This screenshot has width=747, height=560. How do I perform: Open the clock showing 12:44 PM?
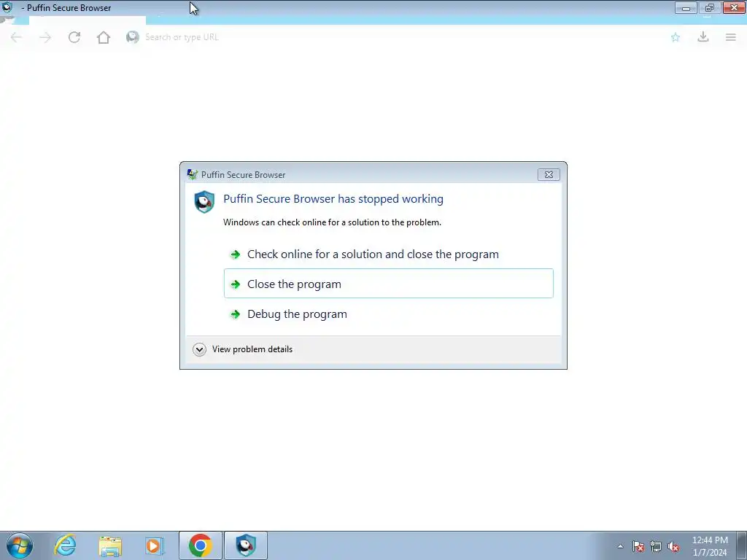(x=710, y=546)
